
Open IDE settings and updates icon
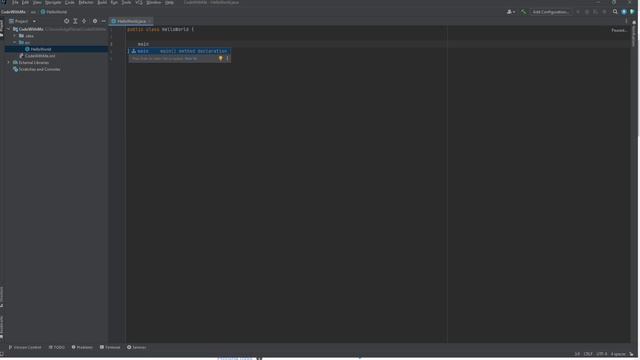[624, 12]
